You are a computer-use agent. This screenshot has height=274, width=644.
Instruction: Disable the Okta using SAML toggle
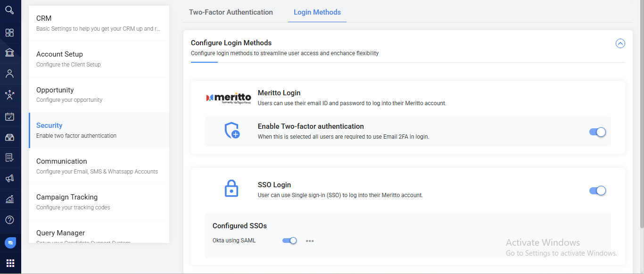pos(289,241)
